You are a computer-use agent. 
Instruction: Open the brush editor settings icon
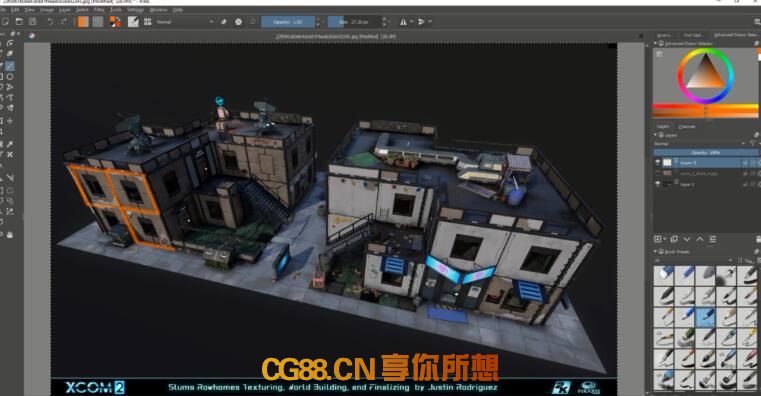click(132, 21)
